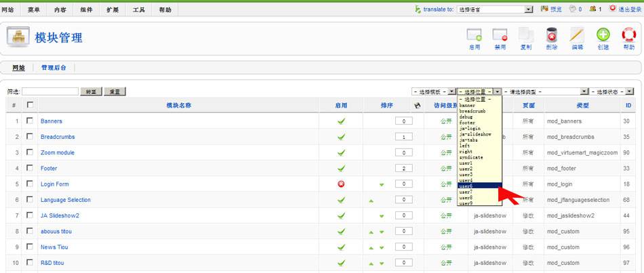Check the box for the JA Slideshow2 row
644x273 pixels.
[x=30, y=215]
